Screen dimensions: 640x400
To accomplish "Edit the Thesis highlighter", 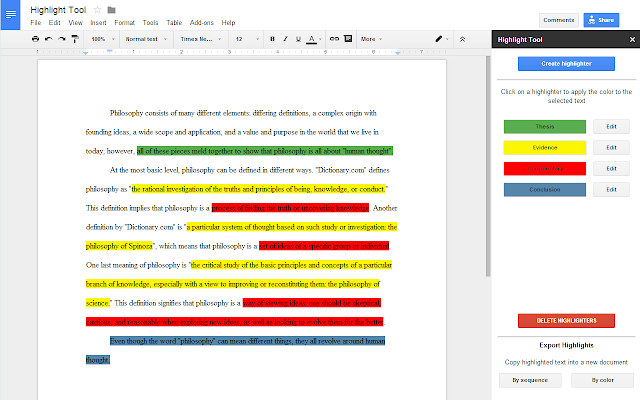I will pos(611,127).
